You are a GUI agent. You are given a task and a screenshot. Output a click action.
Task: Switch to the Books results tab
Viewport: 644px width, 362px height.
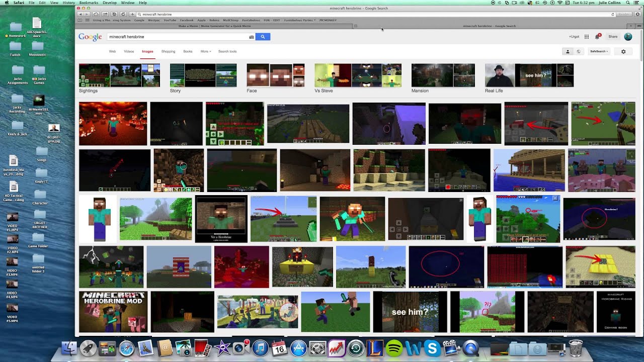tap(188, 51)
